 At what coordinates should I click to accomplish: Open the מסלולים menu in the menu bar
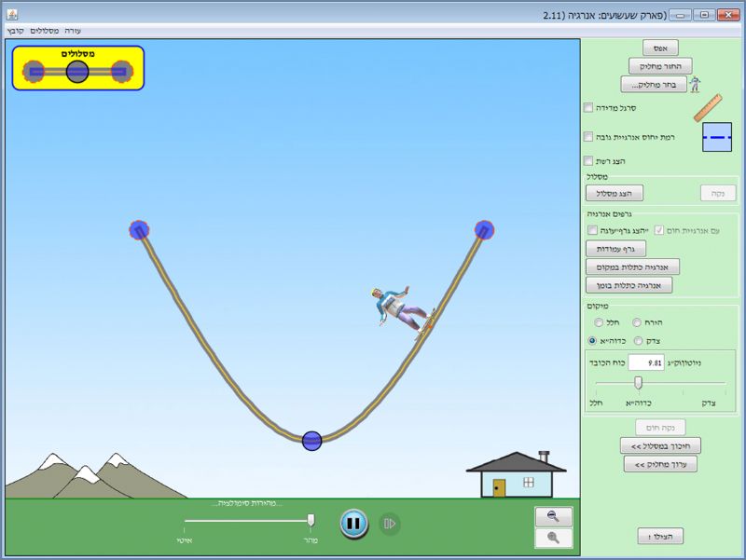pyautogui.click(x=43, y=31)
